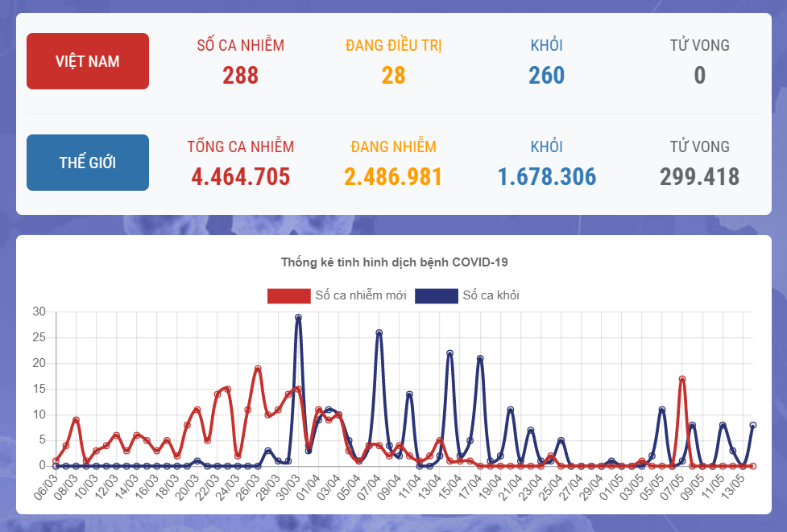787x532 pixels.
Task: Click the red VIỆT NAM button
Action: tap(87, 61)
